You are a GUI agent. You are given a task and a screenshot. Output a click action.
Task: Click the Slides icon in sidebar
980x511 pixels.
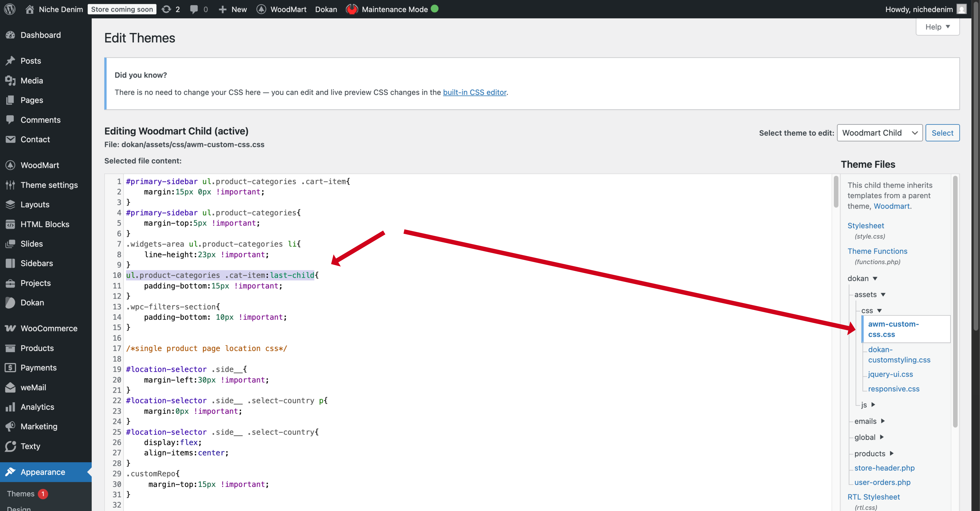[x=10, y=244]
